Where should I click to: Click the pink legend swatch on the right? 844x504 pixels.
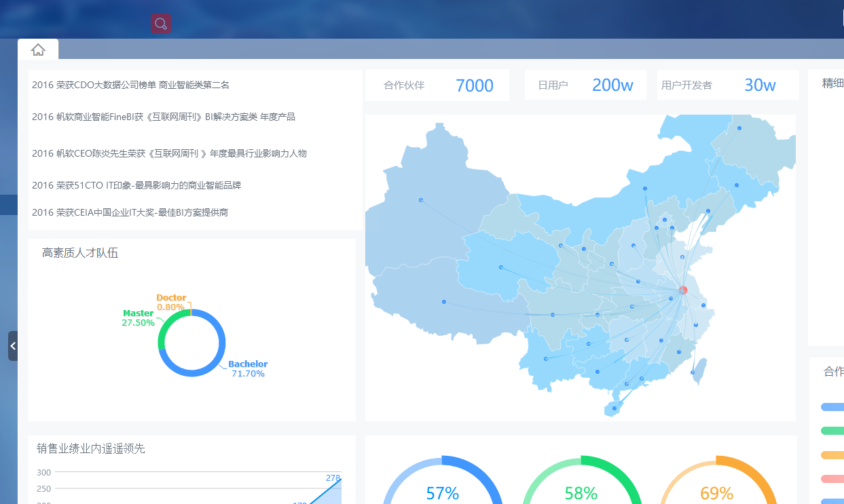click(x=832, y=479)
